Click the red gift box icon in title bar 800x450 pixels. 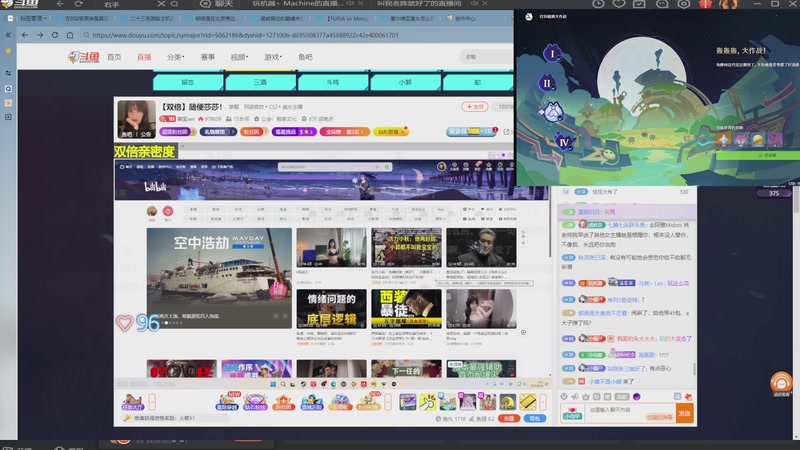pyautogui.click(x=706, y=4)
